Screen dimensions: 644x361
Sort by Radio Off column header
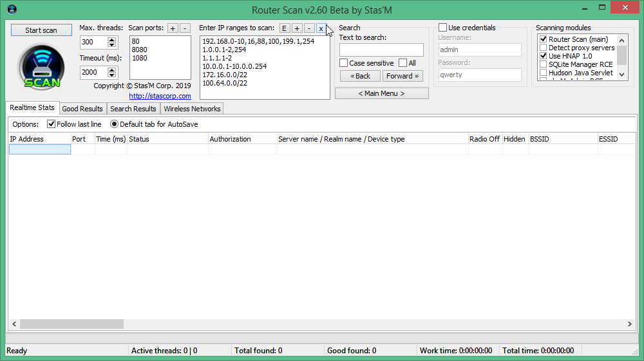click(x=485, y=139)
